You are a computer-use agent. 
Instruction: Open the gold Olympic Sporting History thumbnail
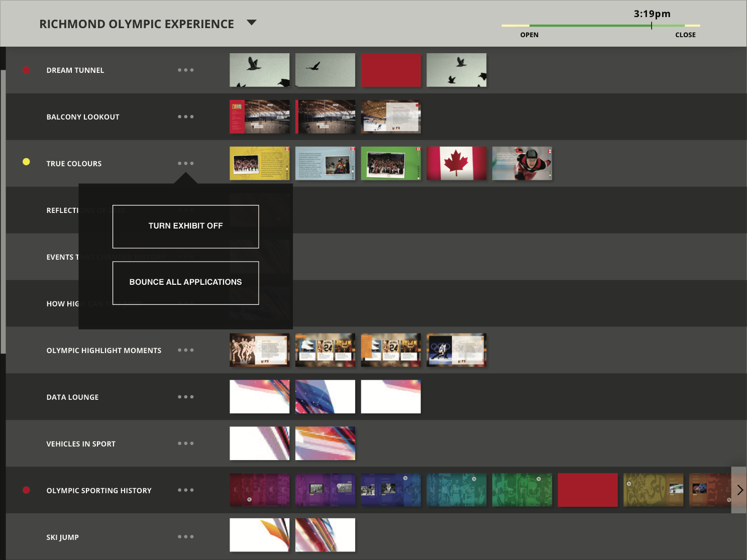(x=654, y=490)
